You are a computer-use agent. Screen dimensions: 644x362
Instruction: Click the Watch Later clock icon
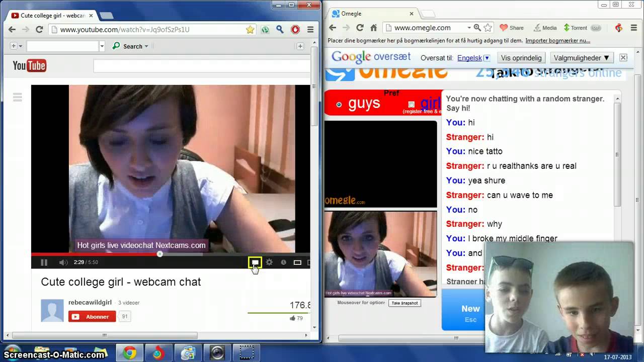click(x=283, y=262)
